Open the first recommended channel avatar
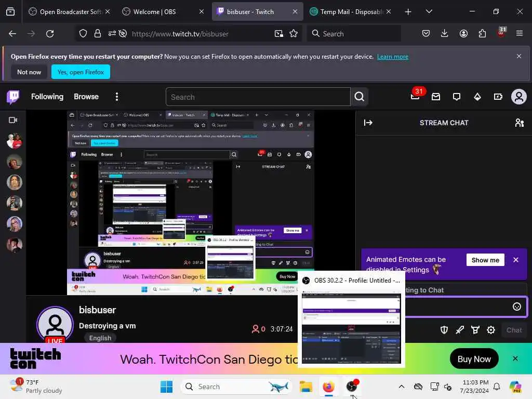Screen dimensions: 532x399 15,141
